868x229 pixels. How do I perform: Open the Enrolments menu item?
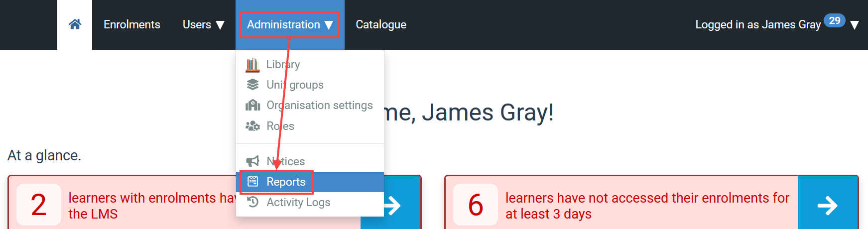coord(132,24)
